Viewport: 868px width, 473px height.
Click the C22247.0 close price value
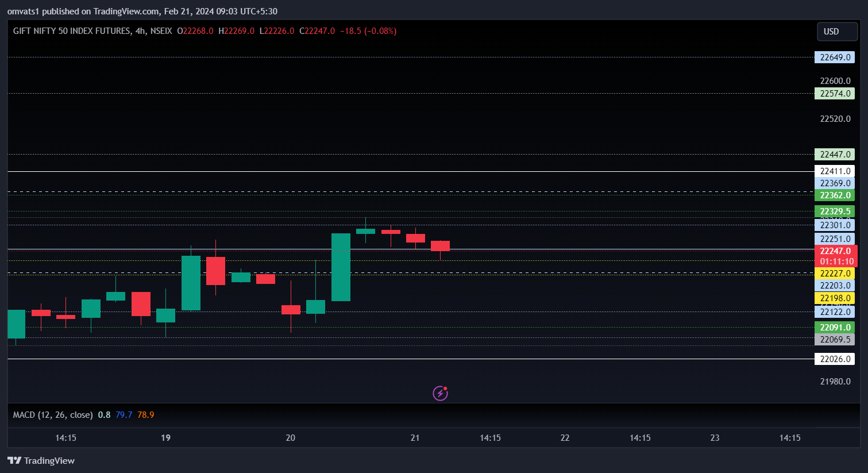[x=317, y=31]
